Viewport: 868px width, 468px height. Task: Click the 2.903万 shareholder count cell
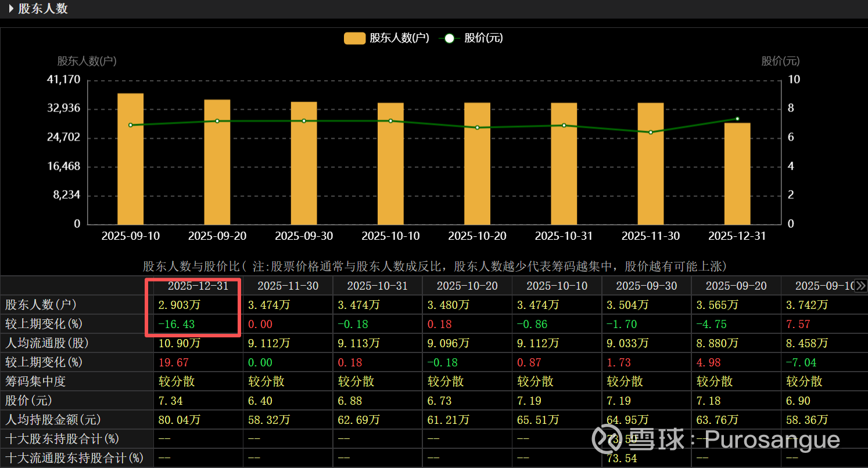[x=180, y=305]
